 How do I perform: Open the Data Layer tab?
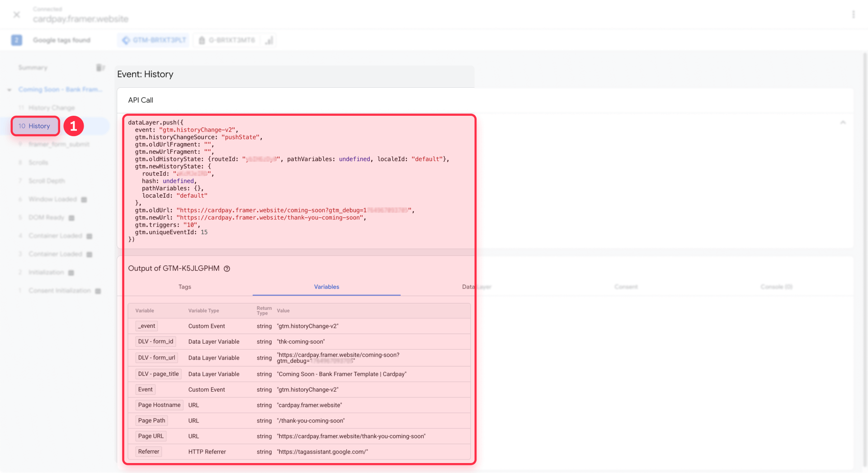coord(476,287)
